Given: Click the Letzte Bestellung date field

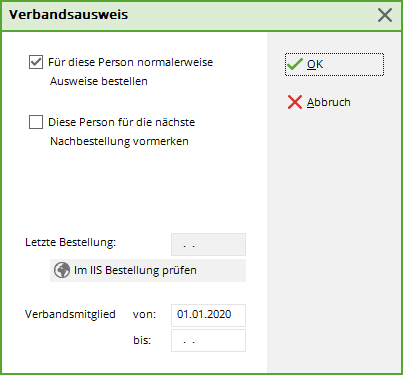Looking at the screenshot, I should [x=208, y=245].
